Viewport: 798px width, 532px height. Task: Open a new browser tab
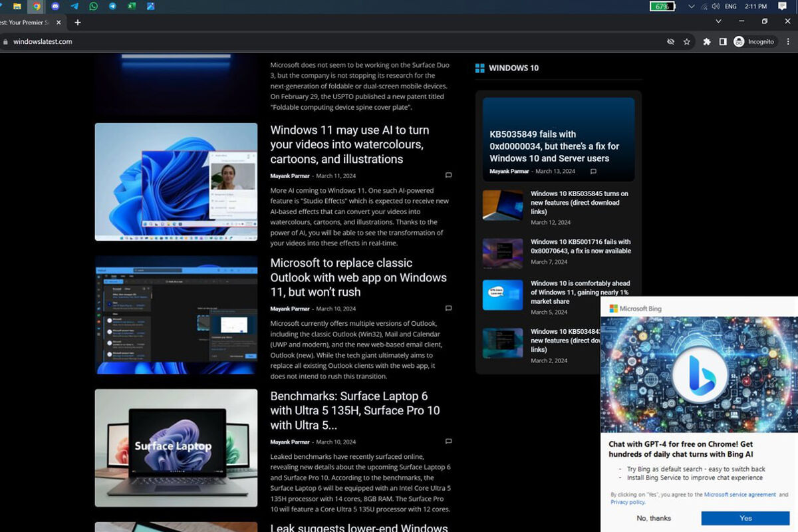(x=78, y=23)
